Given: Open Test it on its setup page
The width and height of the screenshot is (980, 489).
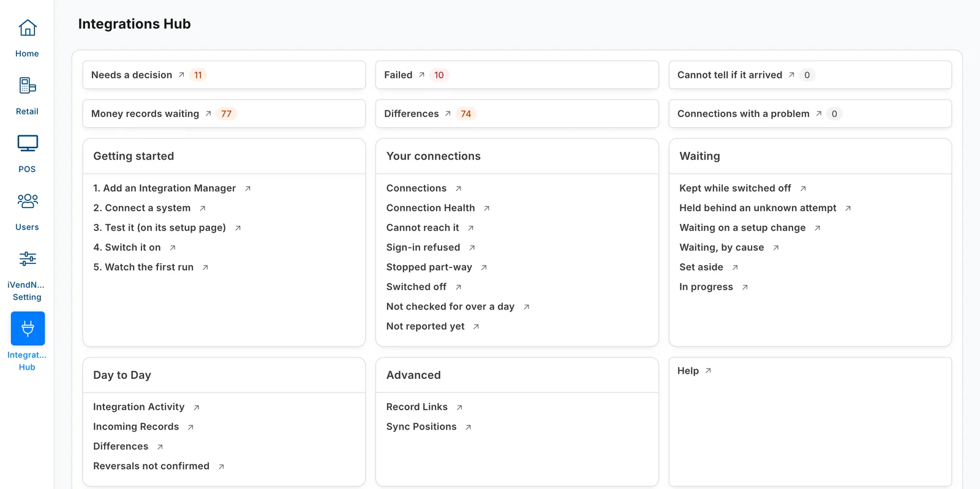Looking at the screenshot, I should pyautogui.click(x=159, y=228).
